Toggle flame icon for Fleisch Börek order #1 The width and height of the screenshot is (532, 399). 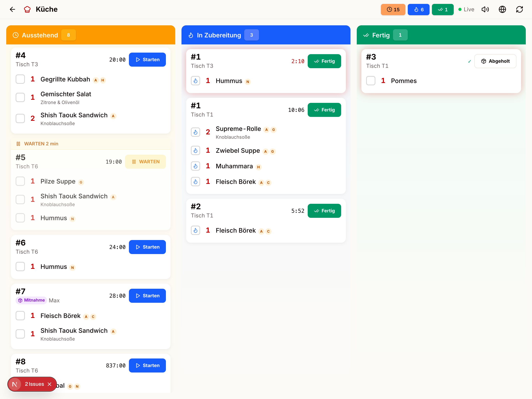point(196,182)
